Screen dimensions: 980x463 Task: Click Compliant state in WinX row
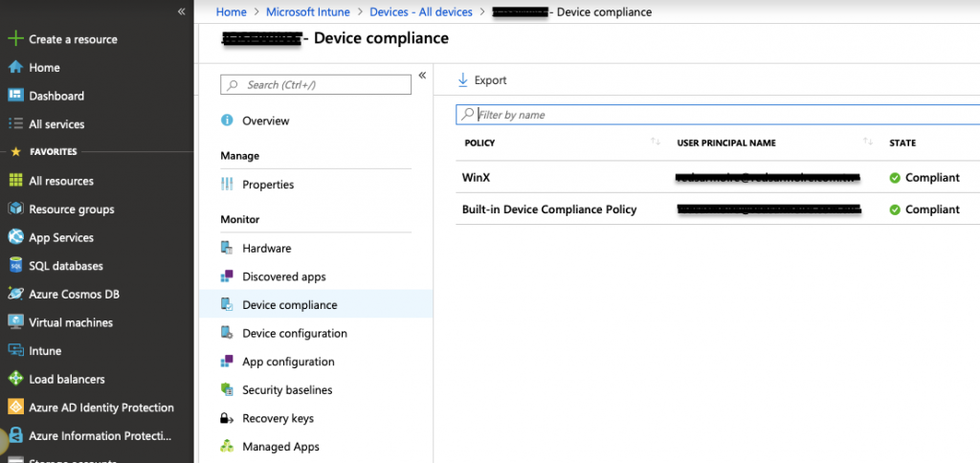pos(924,178)
